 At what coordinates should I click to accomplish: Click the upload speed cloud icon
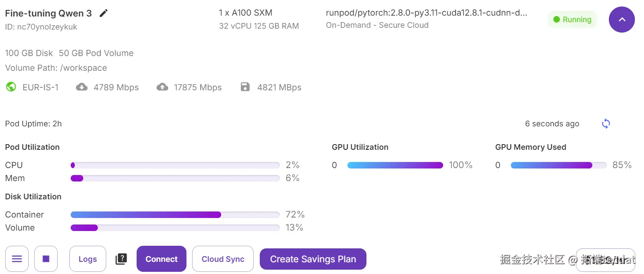click(x=162, y=87)
